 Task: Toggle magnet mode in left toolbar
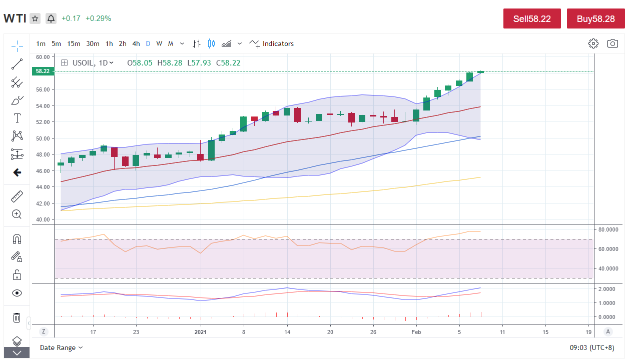point(17,239)
